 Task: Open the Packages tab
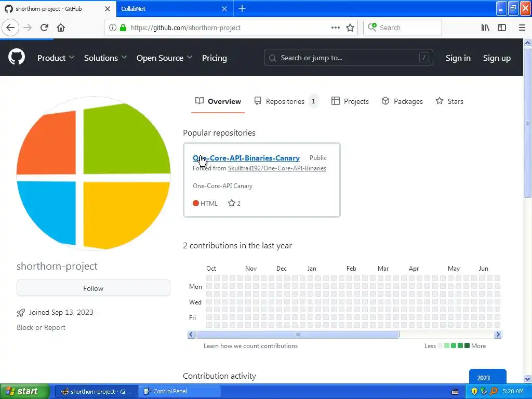coord(402,101)
